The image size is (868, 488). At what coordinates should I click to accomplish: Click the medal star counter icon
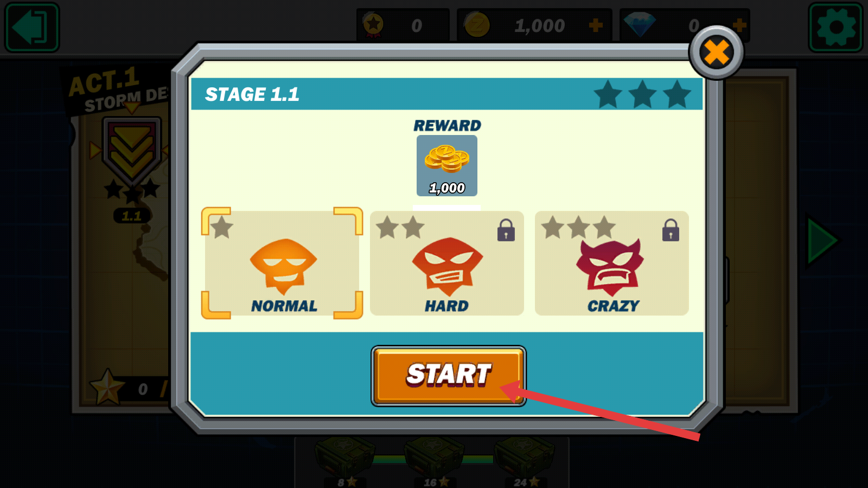[373, 25]
